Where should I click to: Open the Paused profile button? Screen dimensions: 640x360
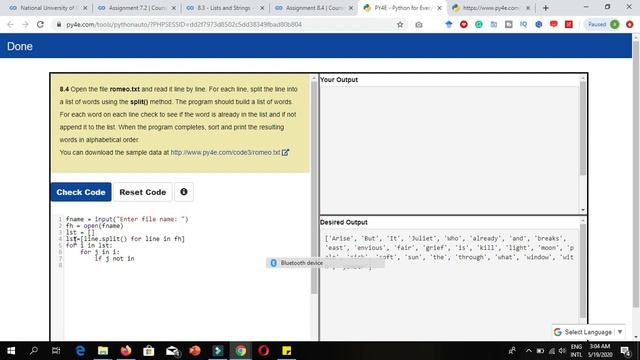[602, 24]
